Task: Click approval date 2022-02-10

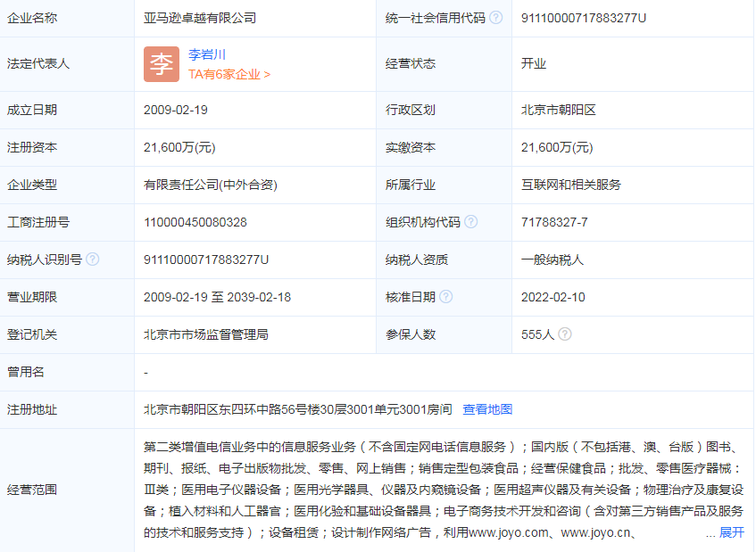Action: [553, 297]
